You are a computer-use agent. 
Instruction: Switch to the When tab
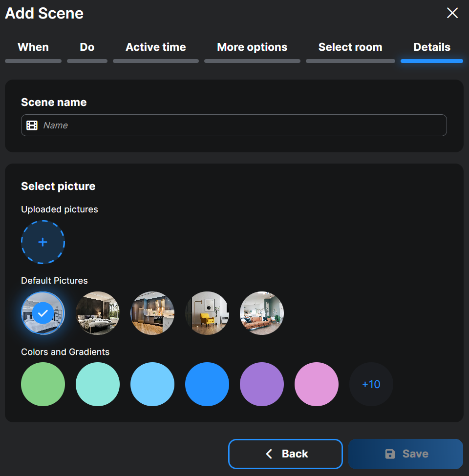pos(33,47)
